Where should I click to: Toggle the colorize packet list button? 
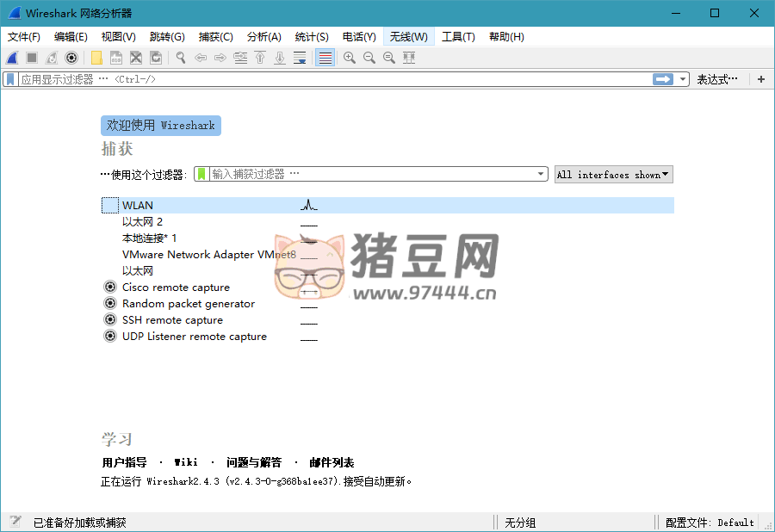pos(325,58)
